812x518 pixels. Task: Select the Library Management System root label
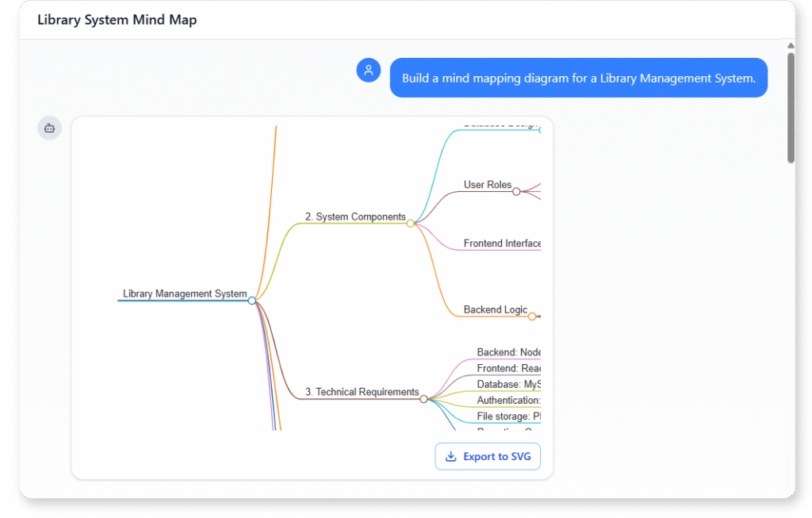point(184,294)
